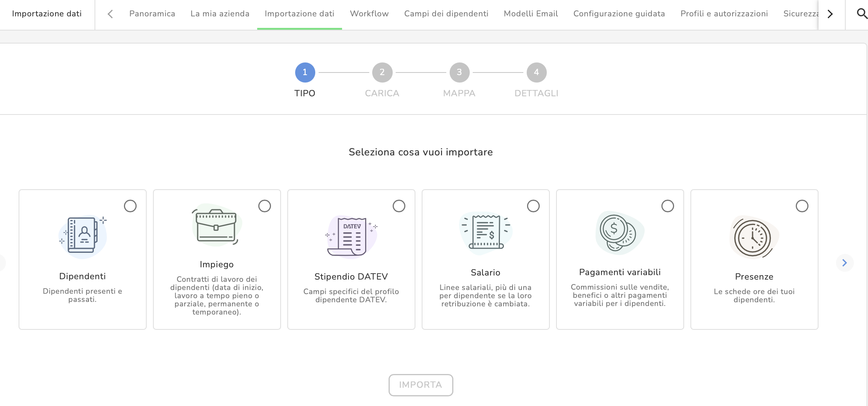Click step 4 DETTAGLI circle
The image size is (868, 406).
pos(536,72)
